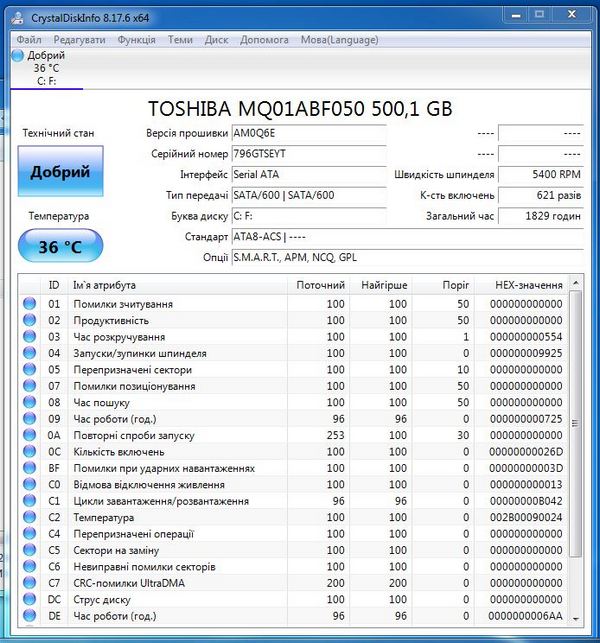Open the Функція menu
The image size is (600, 643).
(136, 40)
